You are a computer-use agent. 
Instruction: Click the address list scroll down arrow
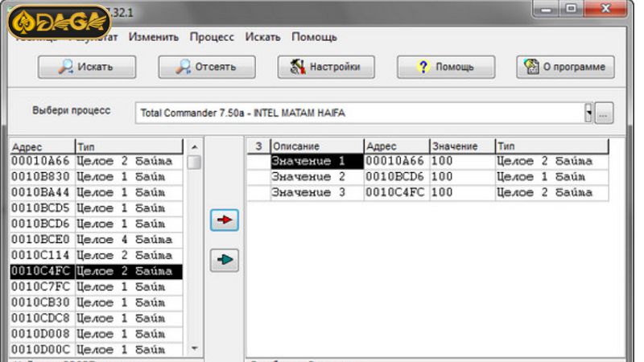point(194,348)
